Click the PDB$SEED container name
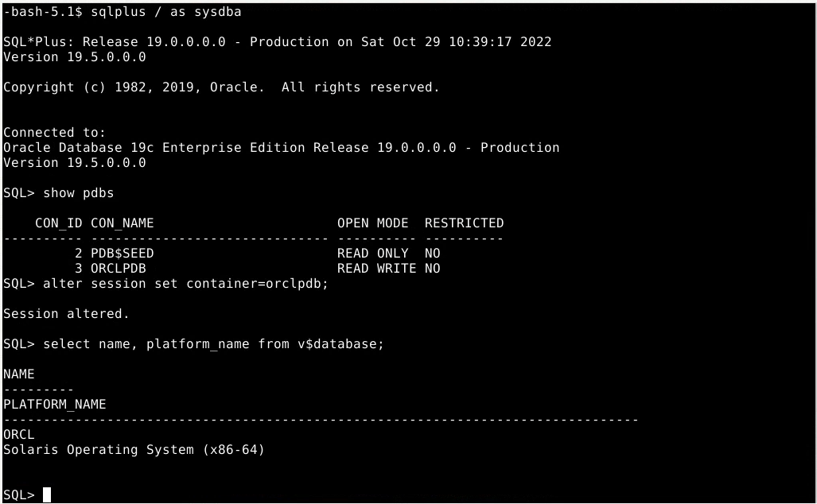 (122, 254)
